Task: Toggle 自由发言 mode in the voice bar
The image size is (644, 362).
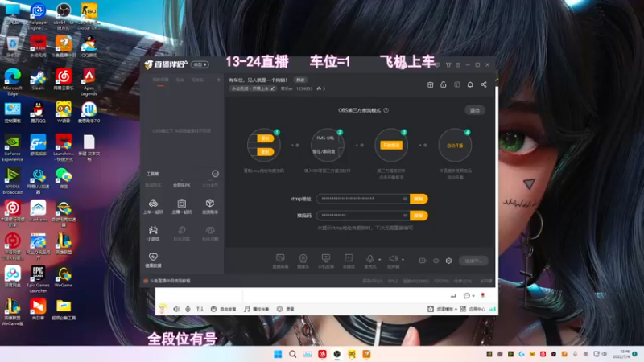Action: (224, 309)
